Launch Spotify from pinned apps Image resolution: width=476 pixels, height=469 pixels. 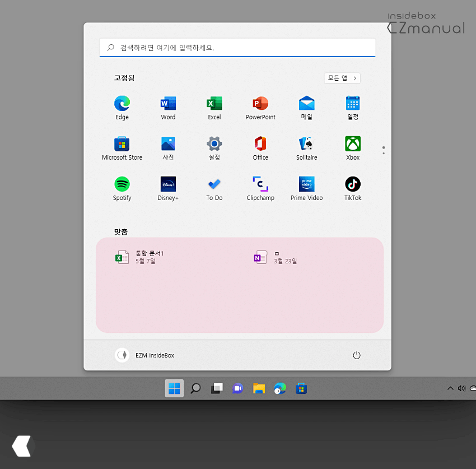point(122,184)
